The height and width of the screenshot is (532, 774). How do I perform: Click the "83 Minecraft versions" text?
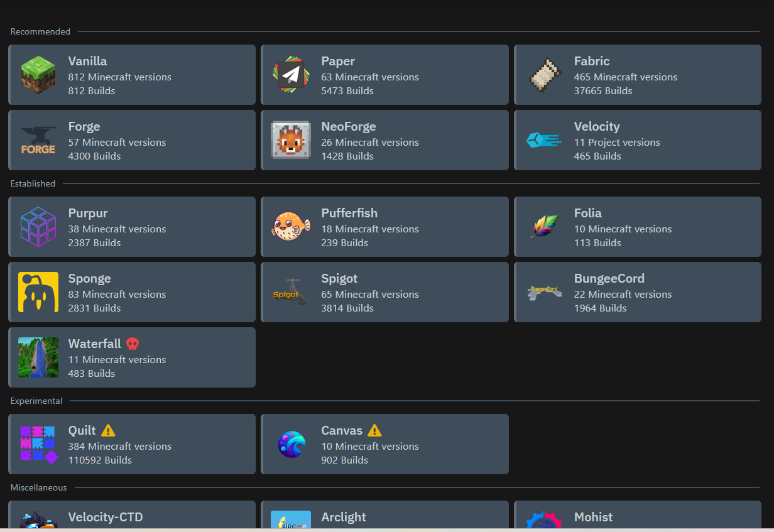(x=117, y=294)
